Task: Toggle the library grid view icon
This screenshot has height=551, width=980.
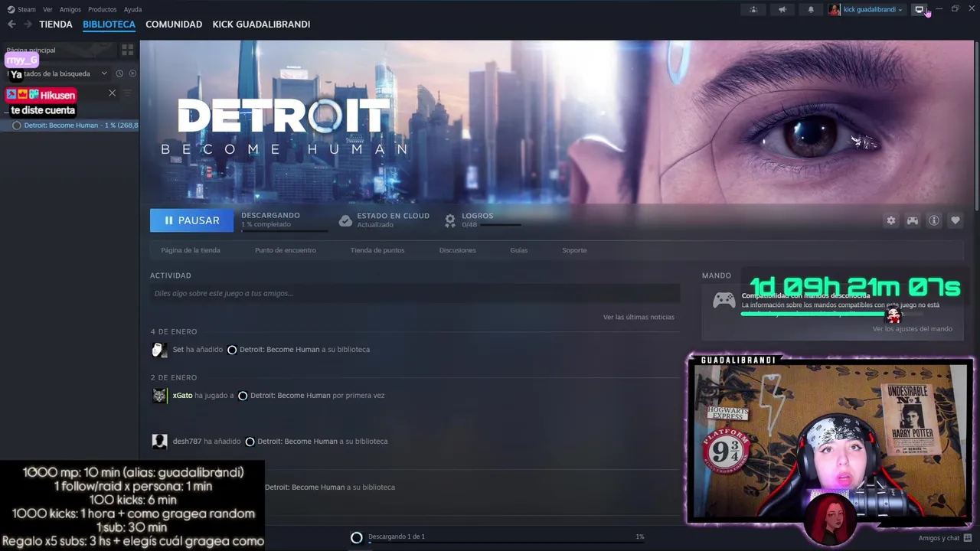Action: point(127,50)
